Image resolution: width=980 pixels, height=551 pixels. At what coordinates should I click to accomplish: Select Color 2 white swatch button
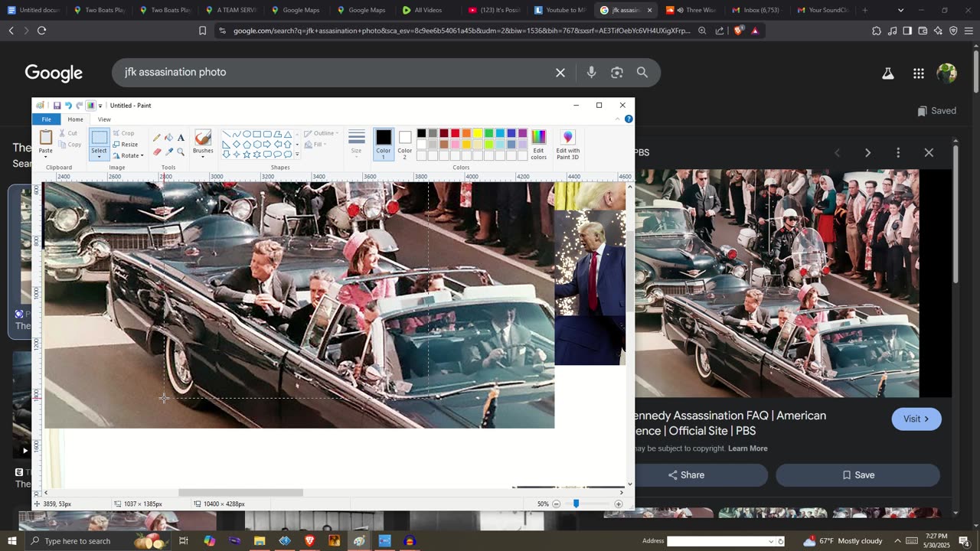tap(405, 145)
